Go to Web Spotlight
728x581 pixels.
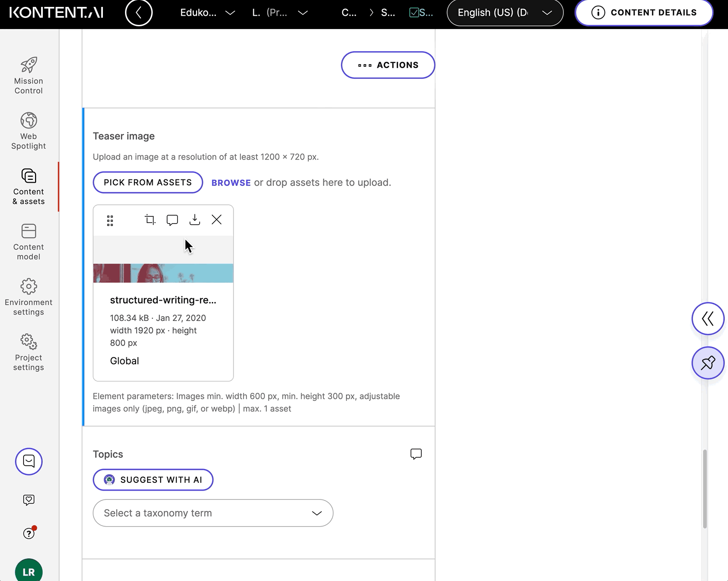(29, 131)
